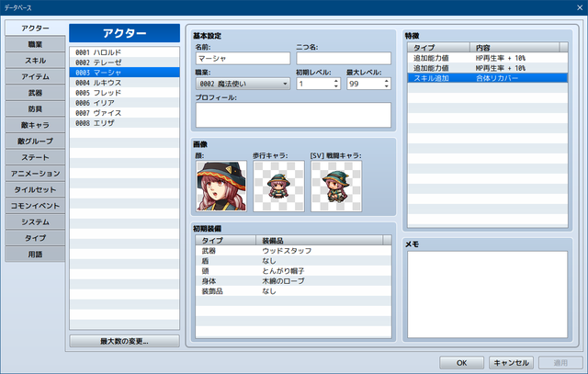Select the 身体 木綿のローブ equipment row
This screenshot has height=374, width=588.
[293, 281]
